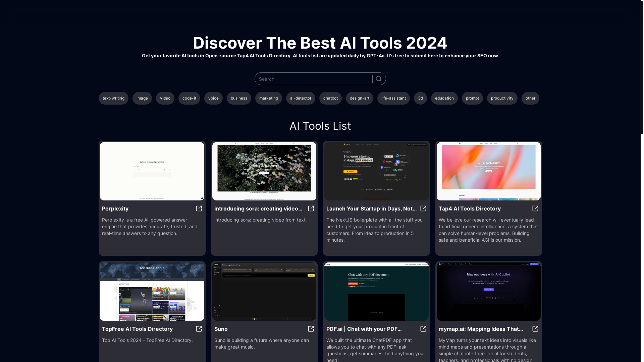Click TopFree AI Tools Directory title
Image resolution: width=644 pixels, height=362 pixels.
coord(137,329)
